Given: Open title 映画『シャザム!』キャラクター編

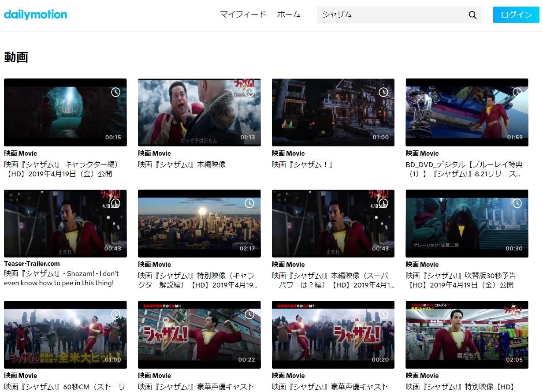Looking at the screenshot, I should click(62, 169).
